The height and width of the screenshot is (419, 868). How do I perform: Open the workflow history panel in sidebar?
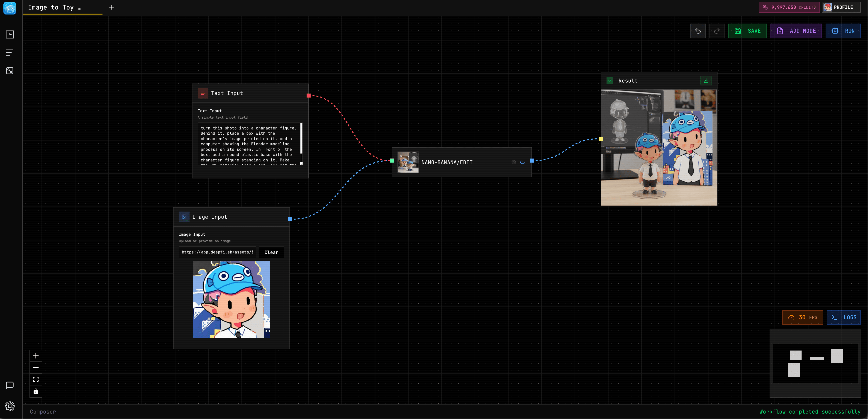coord(10,34)
